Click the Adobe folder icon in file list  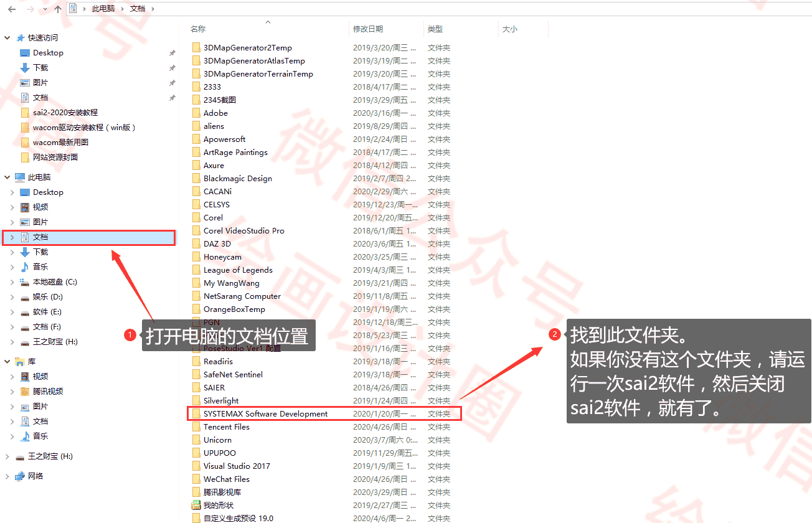tap(196, 113)
